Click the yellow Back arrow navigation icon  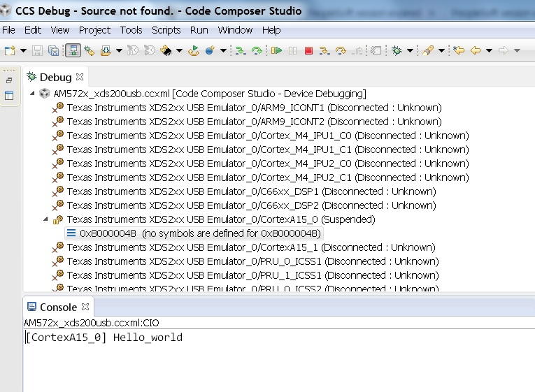[x=476, y=50]
